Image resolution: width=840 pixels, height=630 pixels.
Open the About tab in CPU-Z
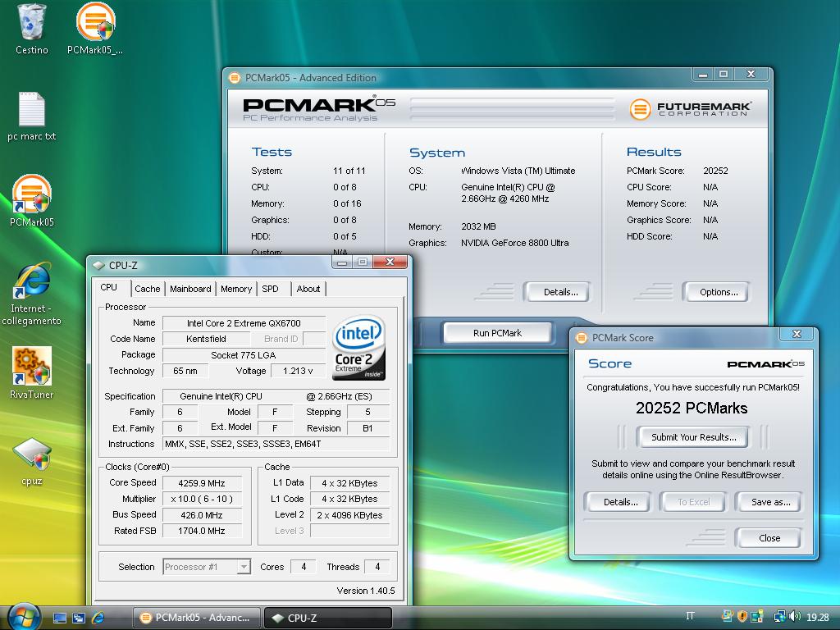point(308,289)
